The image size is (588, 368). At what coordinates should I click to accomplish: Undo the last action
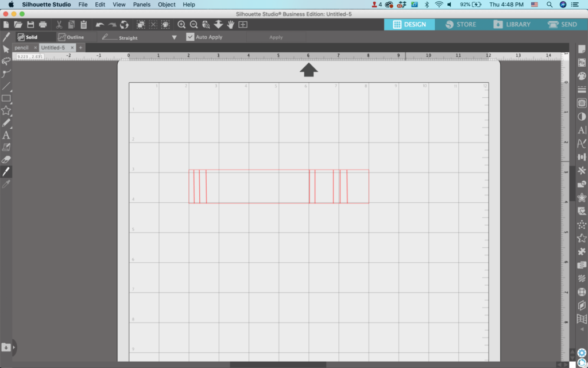coord(100,25)
